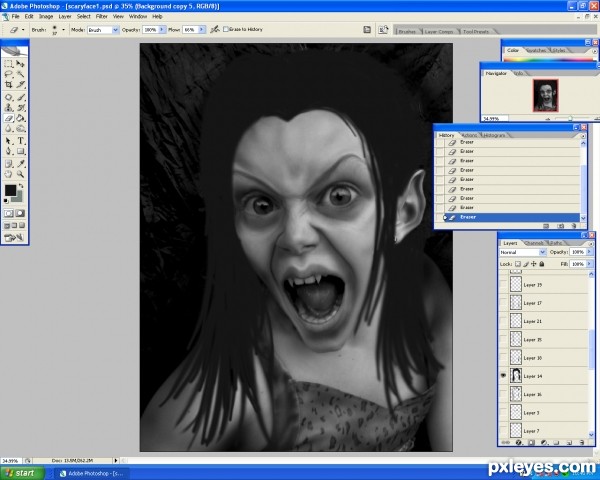This screenshot has width=600, height=480.
Task: Select the Paint Bucket tool
Action: [x=20, y=118]
